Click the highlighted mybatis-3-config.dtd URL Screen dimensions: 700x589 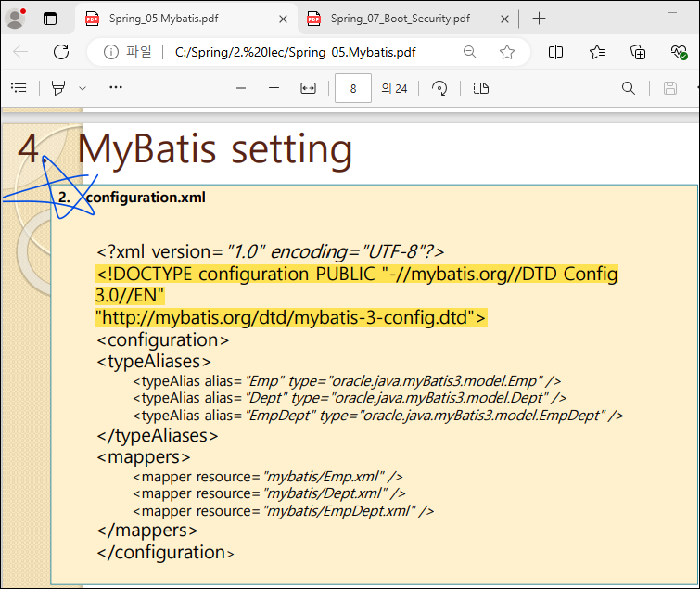point(291,318)
